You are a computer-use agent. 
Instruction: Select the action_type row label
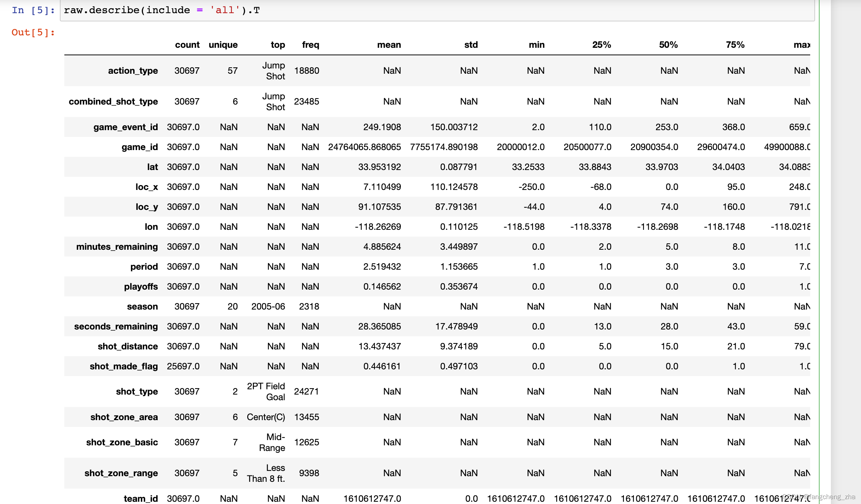[x=133, y=71]
